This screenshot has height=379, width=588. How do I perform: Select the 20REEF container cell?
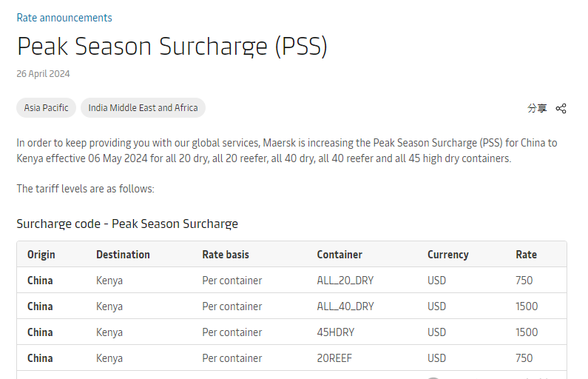pyautogui.click(x=334, y=358)
